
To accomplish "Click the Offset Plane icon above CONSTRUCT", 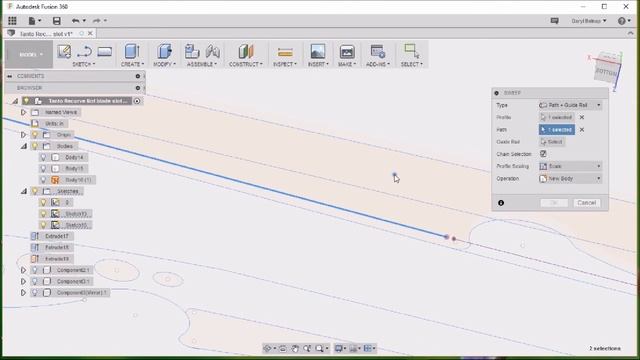I will coord(246,51).
